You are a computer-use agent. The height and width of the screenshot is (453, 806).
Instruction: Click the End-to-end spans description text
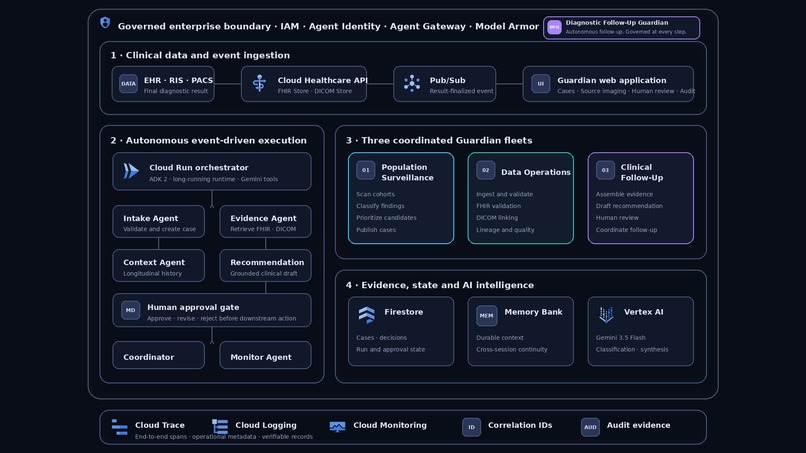(x=224, y=437)
